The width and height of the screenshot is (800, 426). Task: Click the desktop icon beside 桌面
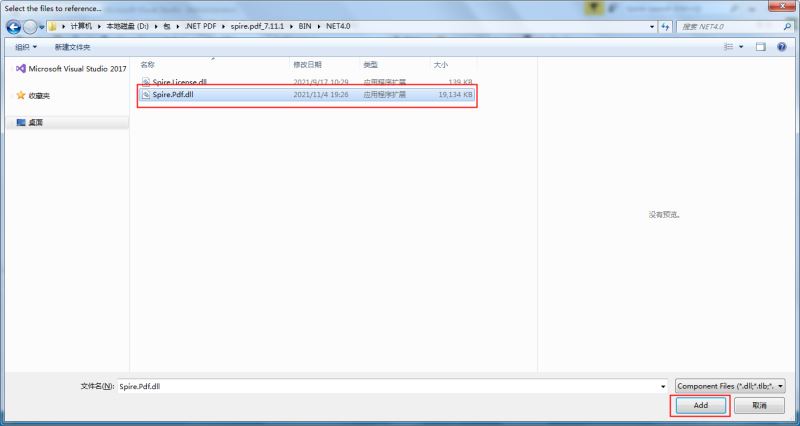point(21,122)
